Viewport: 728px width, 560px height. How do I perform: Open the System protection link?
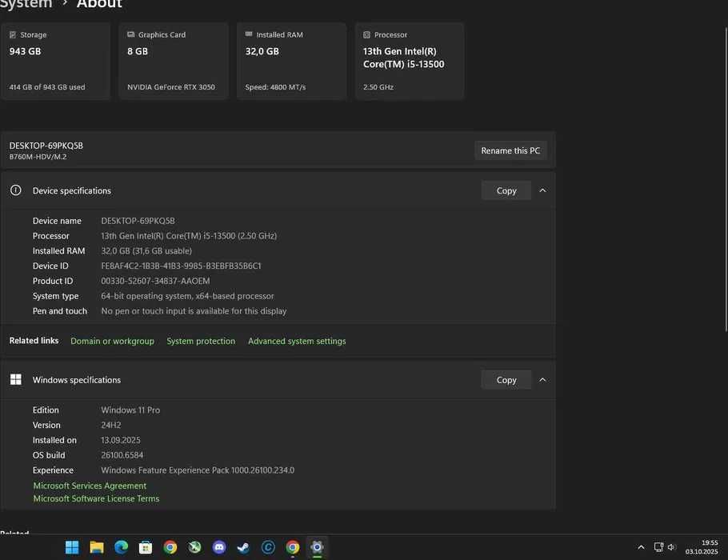(201, 341)
